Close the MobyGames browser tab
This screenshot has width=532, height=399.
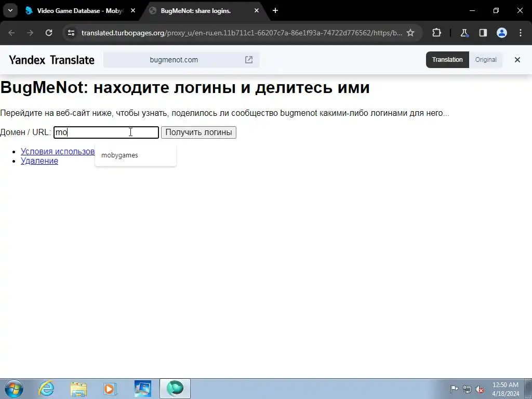point(133,10)
